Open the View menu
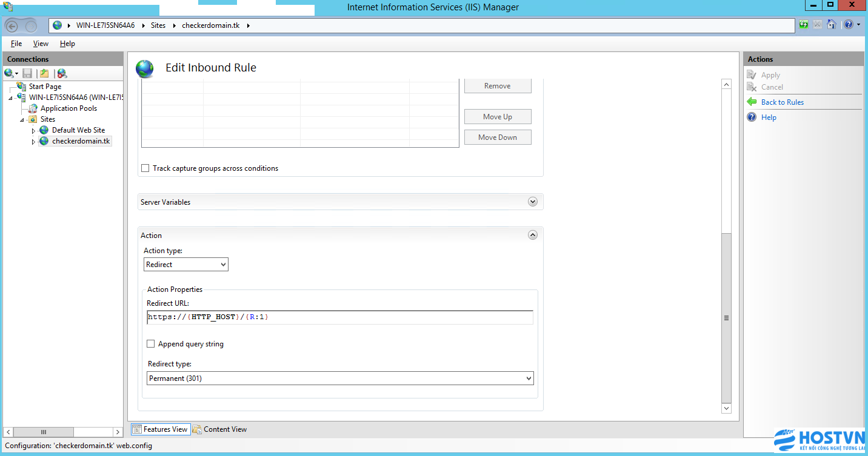Image resolution: width=868 pixels, height=456 pixels. tap(41, 44)
